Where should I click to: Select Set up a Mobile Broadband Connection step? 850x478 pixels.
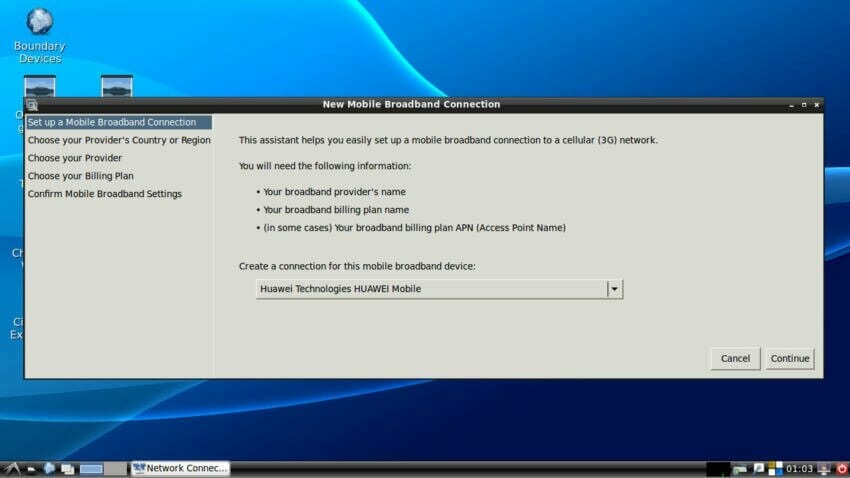pos(119,122)
